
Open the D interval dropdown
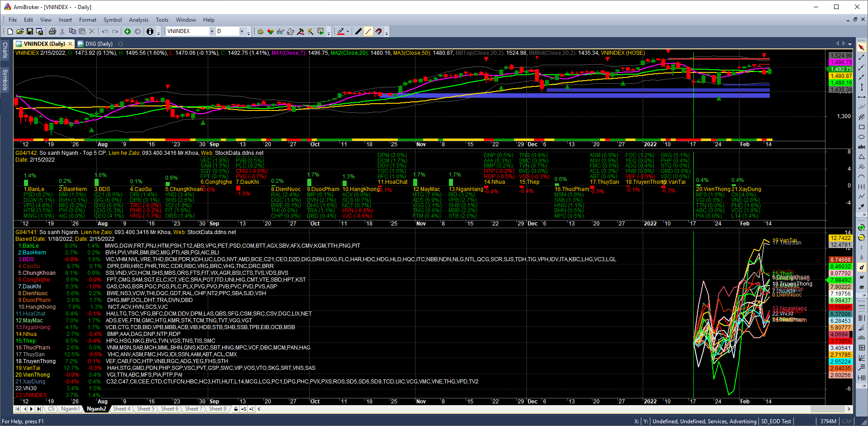(242, 31)
